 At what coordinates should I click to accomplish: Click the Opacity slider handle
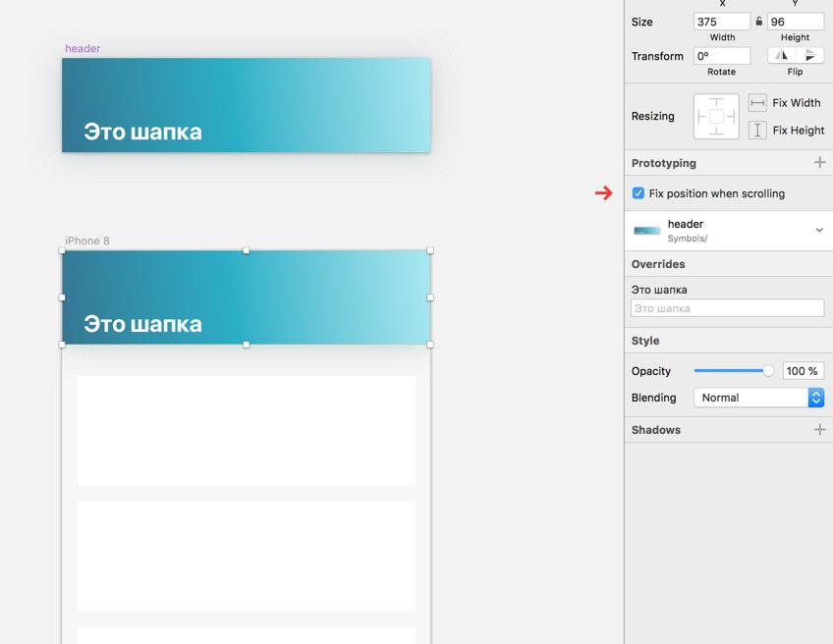(767, 370)
